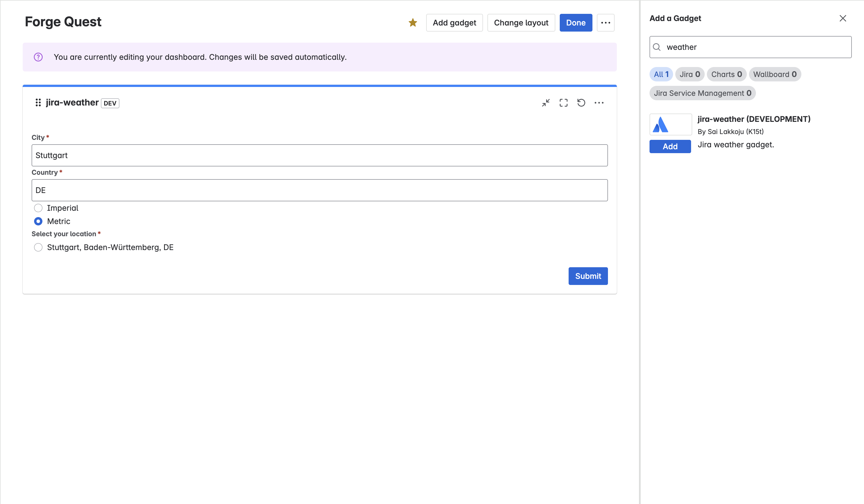Select the Metric units option
The height and width of the screenshot is (504, 864).
(x=38, y=221)
